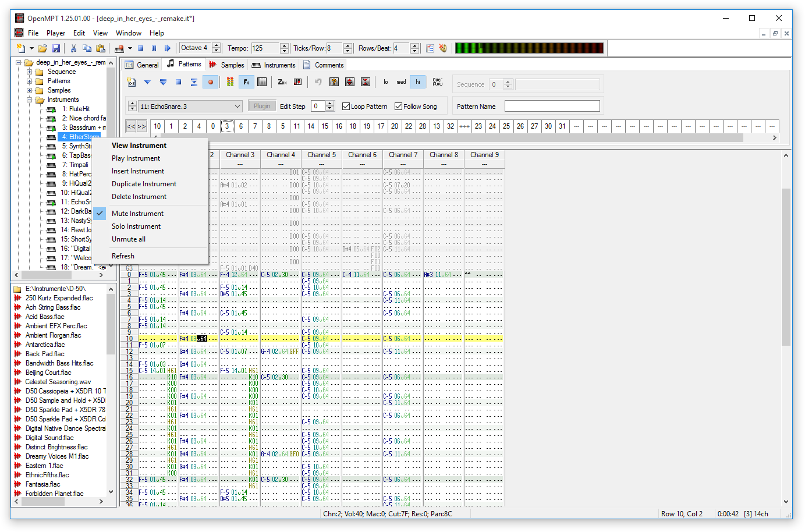Toggle plugin names Fx button
Image resolution: width=805 pixels, height=532 pixels.
point(246,82)
